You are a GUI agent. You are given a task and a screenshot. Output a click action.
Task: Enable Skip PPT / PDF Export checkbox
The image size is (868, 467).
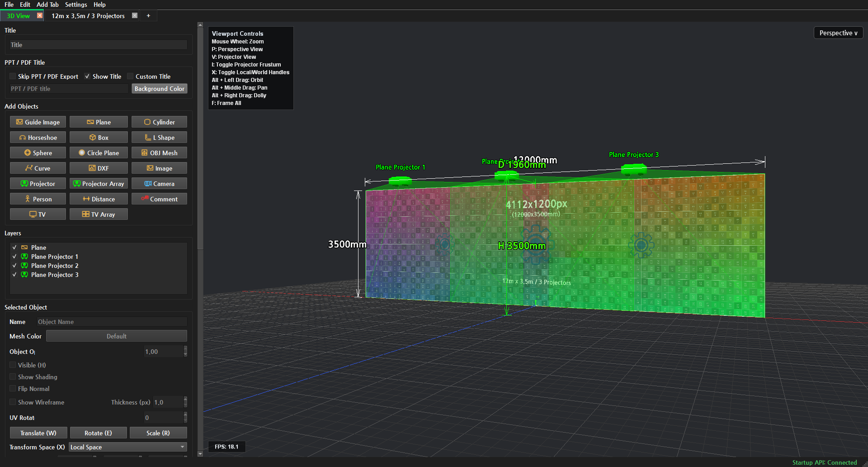click(13, 76)
